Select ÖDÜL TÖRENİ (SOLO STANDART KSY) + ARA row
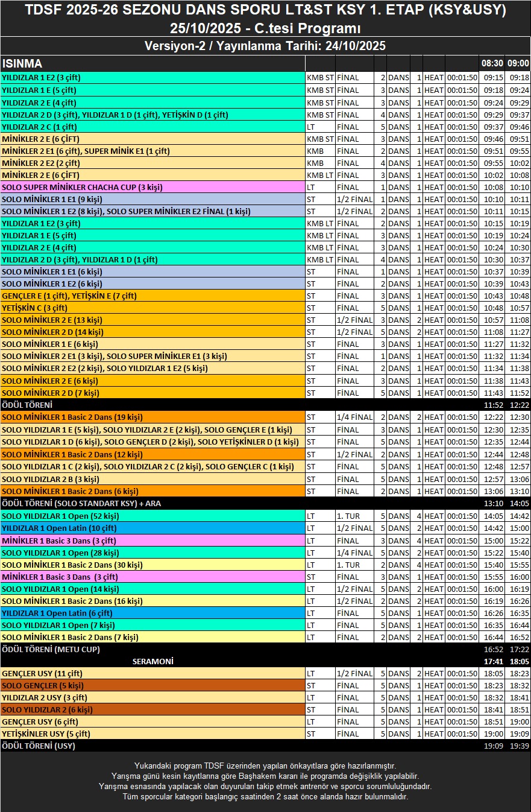This screenshot has width=531, height=812. [81, 503]
